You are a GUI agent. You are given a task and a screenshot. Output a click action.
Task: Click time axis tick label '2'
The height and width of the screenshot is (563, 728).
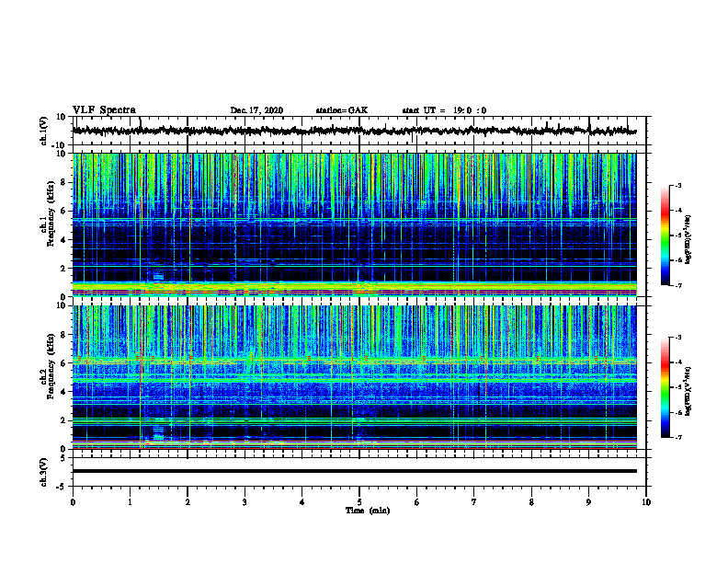pyautogui.click(x=188, y=502)
